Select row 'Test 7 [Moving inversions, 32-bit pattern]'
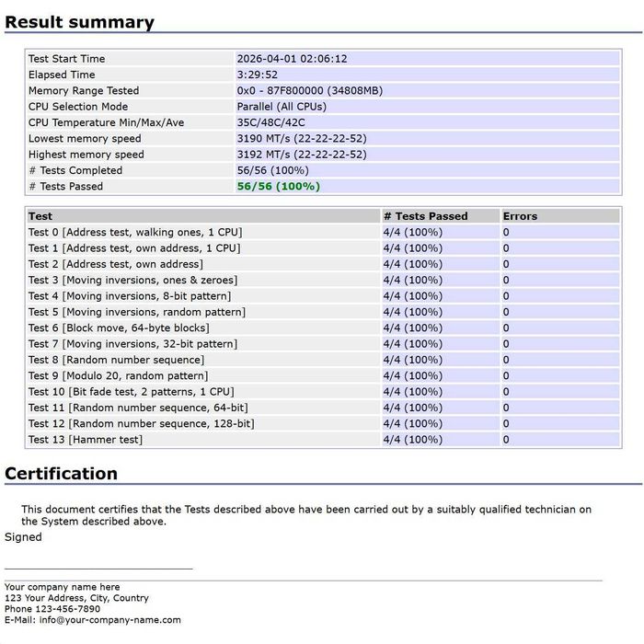Screen dimensions: 644x644 tap(323, 344)
